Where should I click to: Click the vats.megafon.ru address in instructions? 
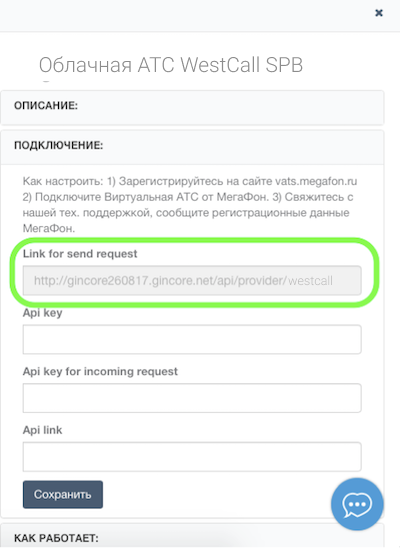coord(316,181)
